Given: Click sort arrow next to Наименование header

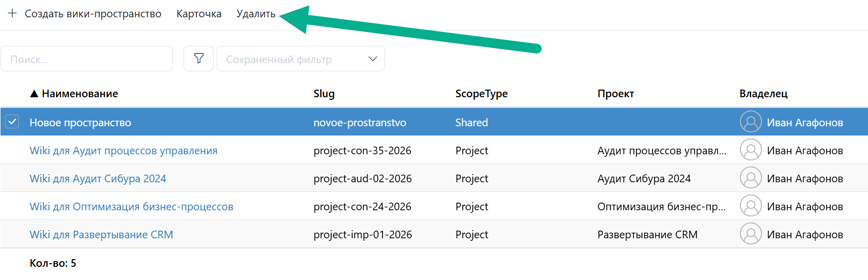Looking at the screenshot, I should coord(34,94).
